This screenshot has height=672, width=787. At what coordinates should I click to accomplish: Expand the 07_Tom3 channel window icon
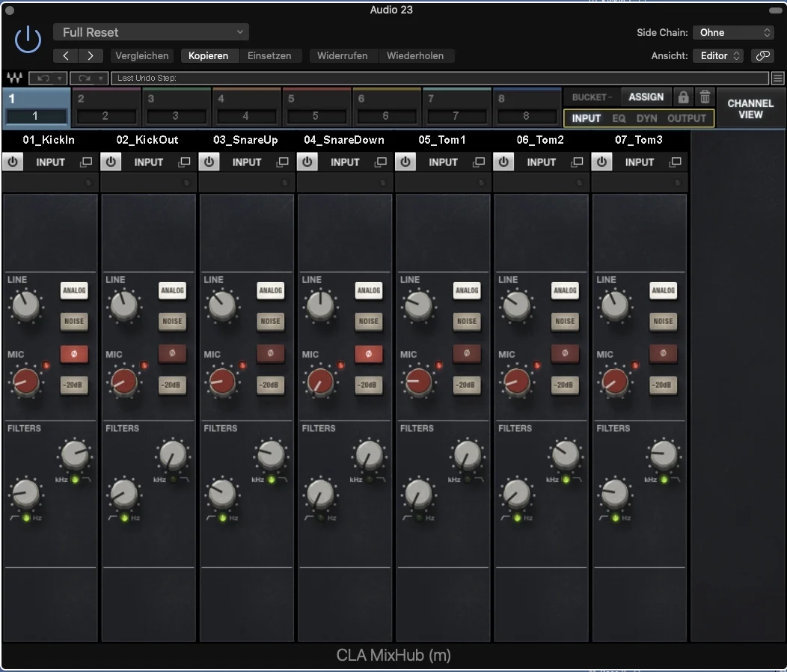tap(676, 162)
